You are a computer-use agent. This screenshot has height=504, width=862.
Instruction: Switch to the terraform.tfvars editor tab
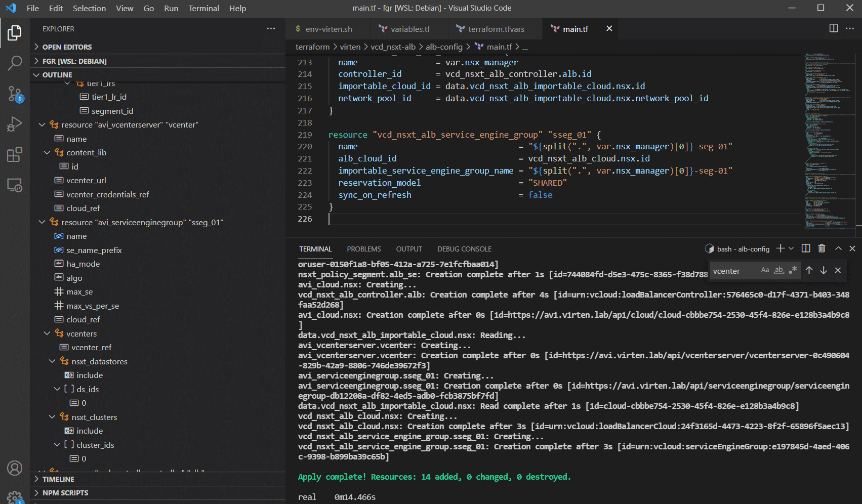[495, 29]
